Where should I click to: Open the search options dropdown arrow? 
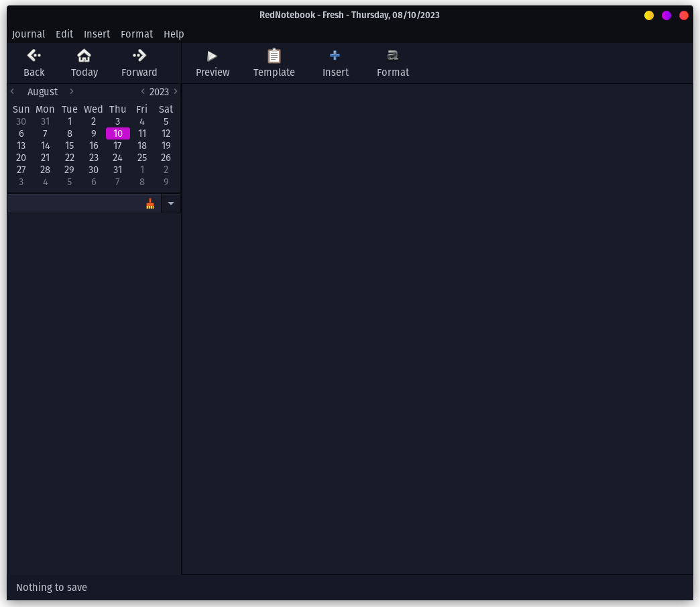(171, 203)
